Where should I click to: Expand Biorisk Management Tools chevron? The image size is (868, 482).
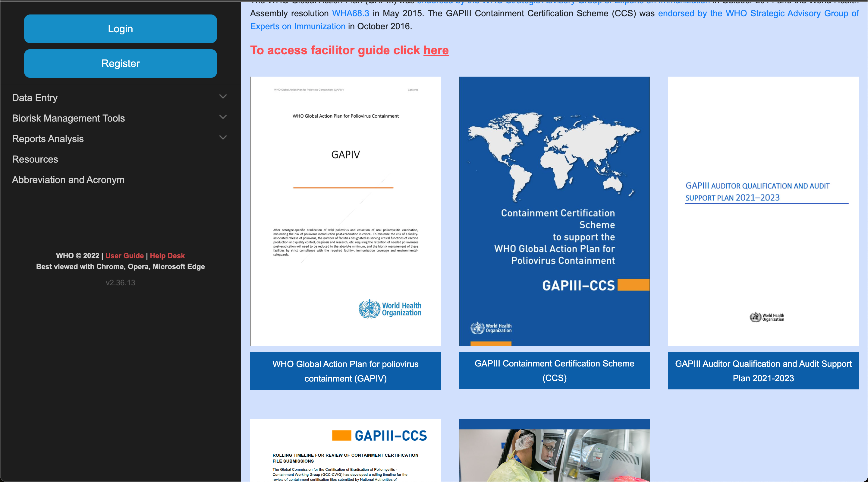[x=223, y=117]
